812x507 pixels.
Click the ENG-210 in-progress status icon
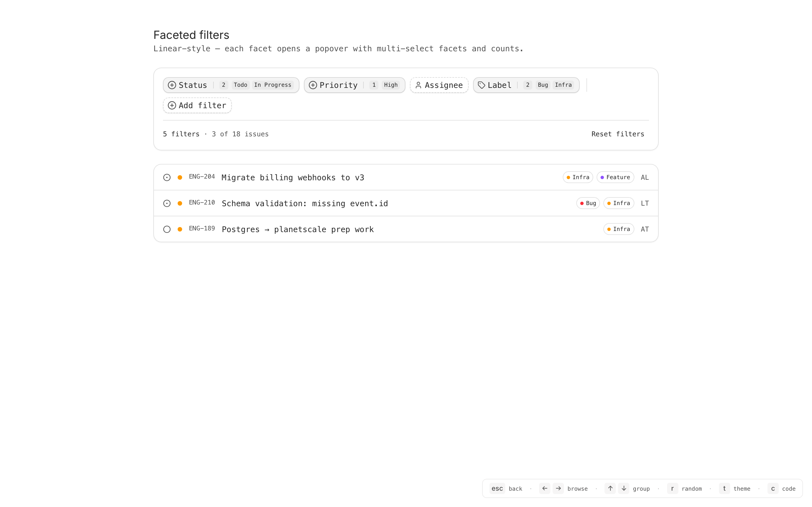(x=167, y=203)
